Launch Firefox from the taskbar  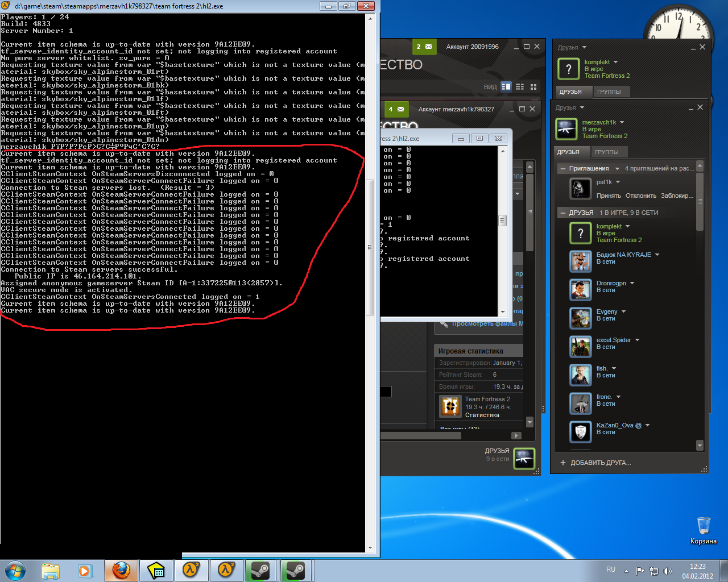(121, 570)
